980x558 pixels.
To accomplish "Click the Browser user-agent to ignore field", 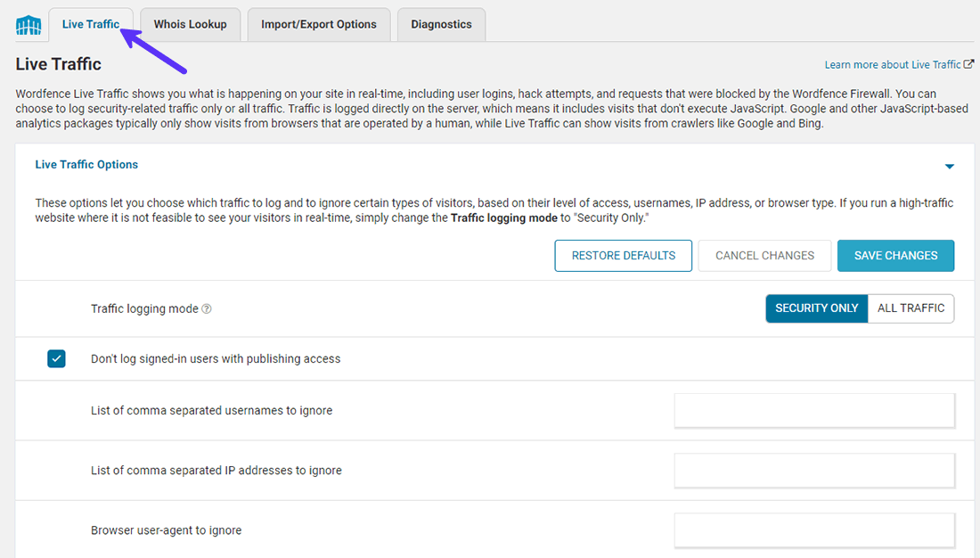I will 814,530.
